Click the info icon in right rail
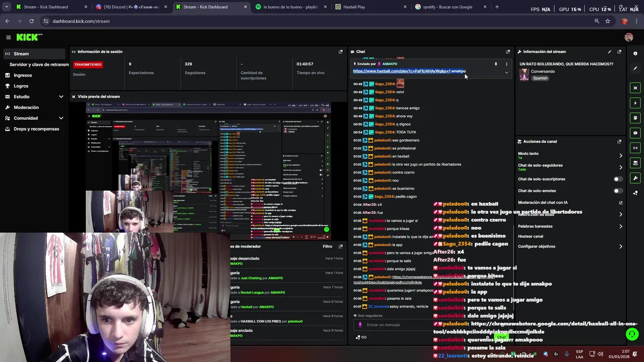 (x=635, y=53)
